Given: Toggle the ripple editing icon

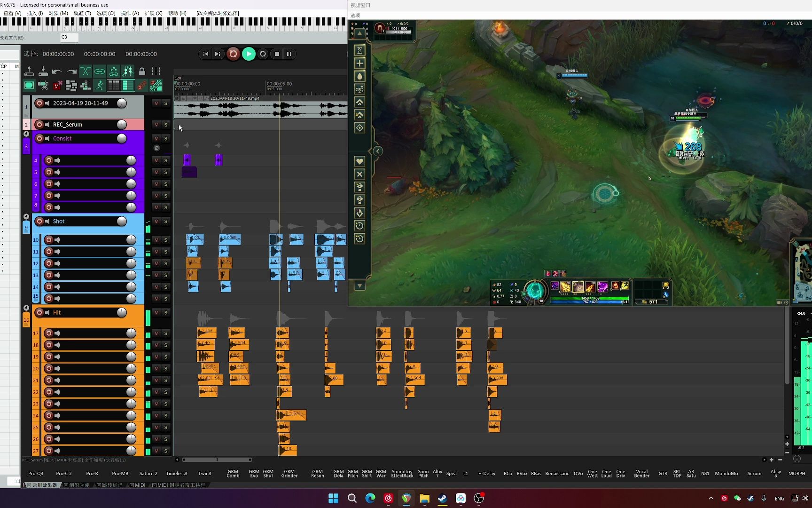Looking at the screenshot, I should click(x=113, y=71).
